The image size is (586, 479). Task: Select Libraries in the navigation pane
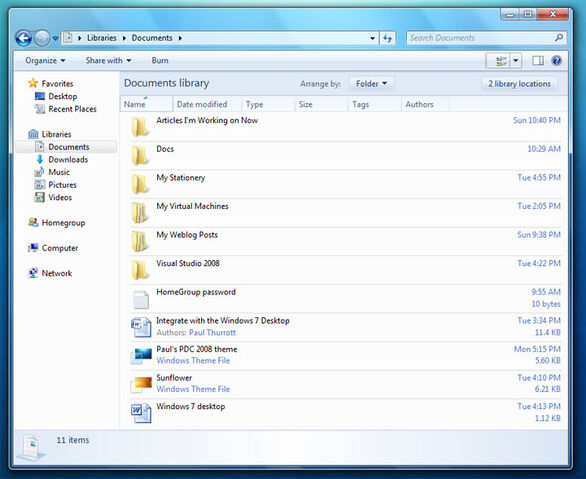[x=49, y=134]
